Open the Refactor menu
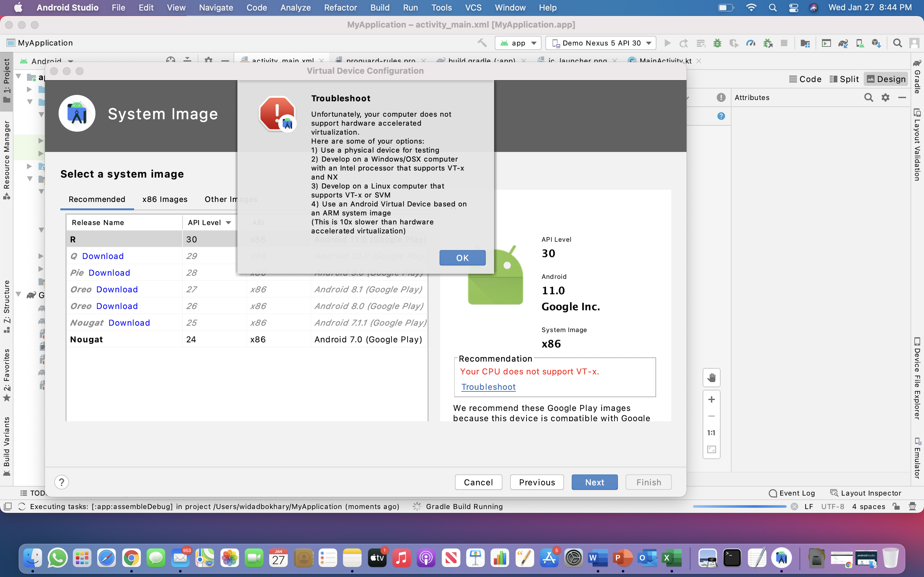The height and width of the screenshot is (577, 924). [340, 8]
